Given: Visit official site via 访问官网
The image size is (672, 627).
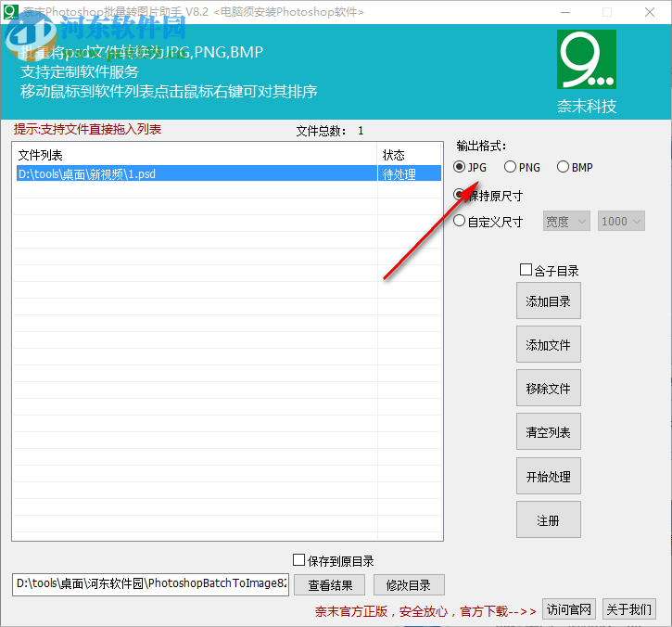Looking at the screenshot, I should (569, 609).
